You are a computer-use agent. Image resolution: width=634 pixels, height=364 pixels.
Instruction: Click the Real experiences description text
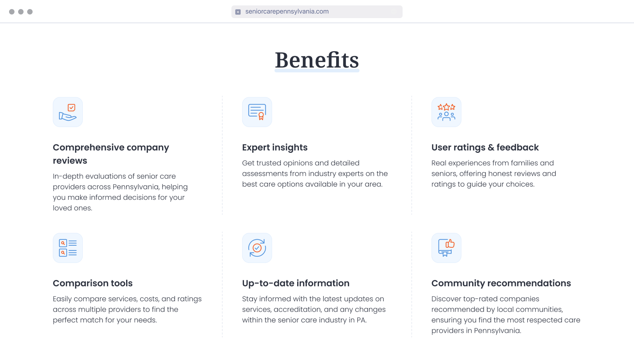[493, 174]
